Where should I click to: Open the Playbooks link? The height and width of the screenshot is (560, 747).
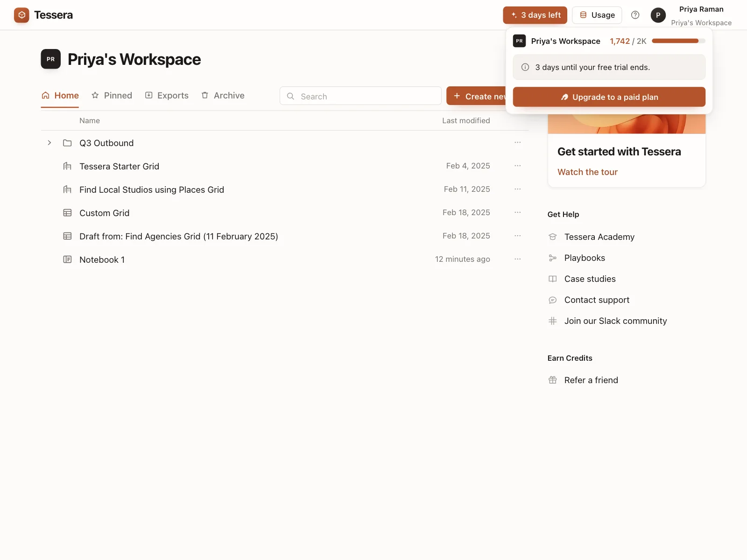pyautogui.click(x=585, y=258)
